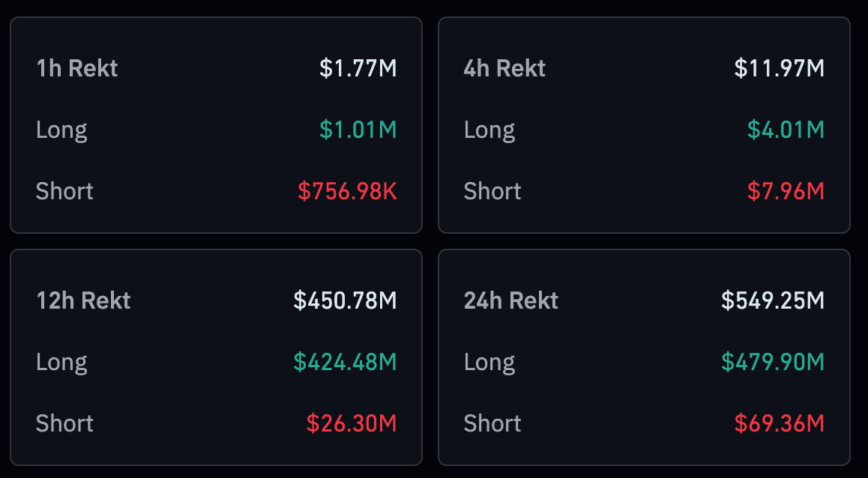Click the 4h Rekt heading
Screen dimensions: 868x478
pyautogui.click(x=504, y=69)
